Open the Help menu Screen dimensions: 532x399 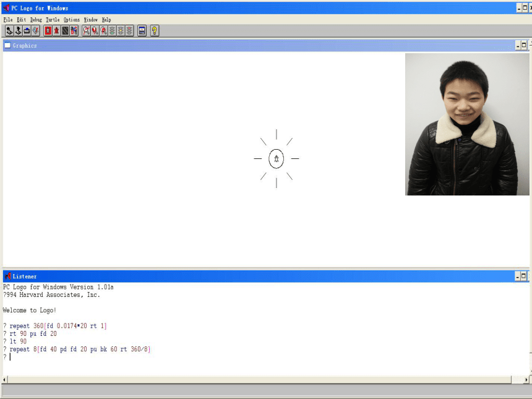pos(106,20)
